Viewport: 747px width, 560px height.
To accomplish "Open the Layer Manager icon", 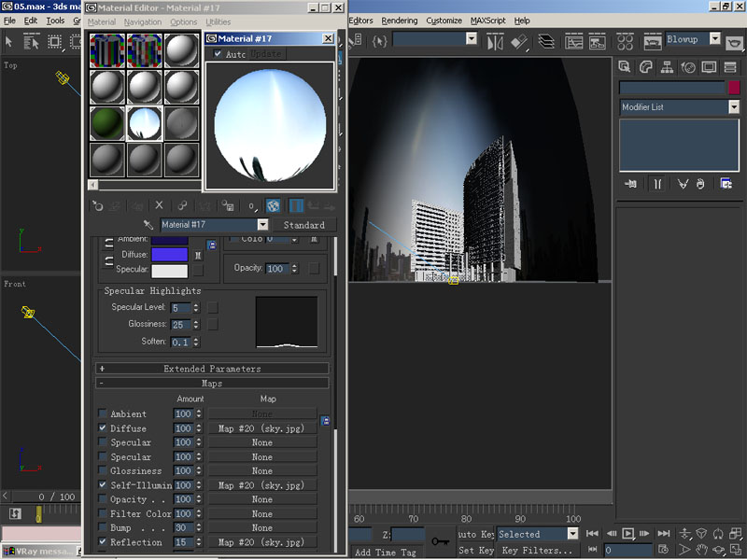I will point(546,41).
